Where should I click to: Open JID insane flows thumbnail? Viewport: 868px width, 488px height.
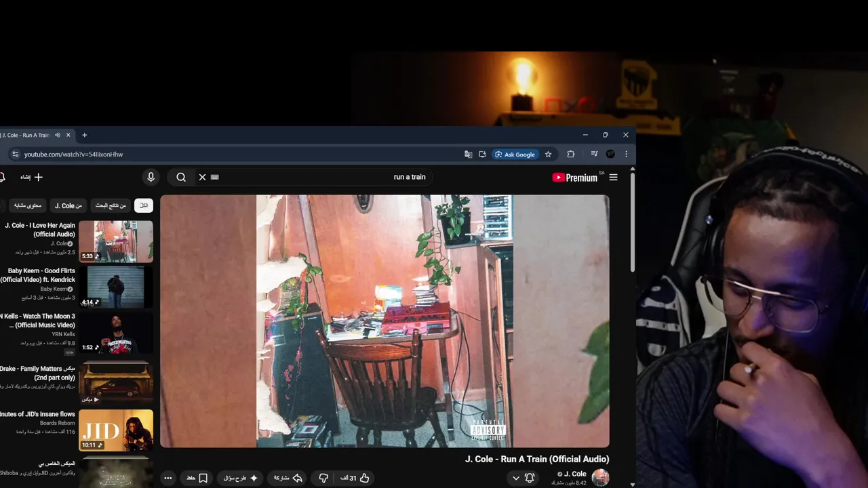tap(116, 430)
